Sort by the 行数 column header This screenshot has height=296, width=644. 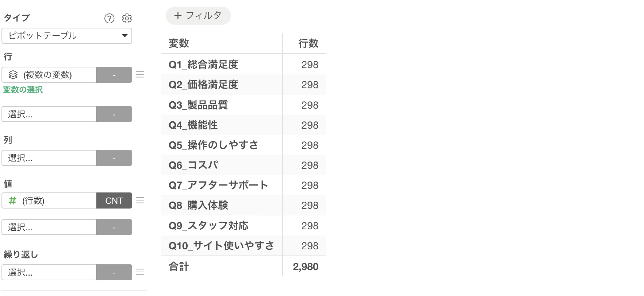[308, 43]
